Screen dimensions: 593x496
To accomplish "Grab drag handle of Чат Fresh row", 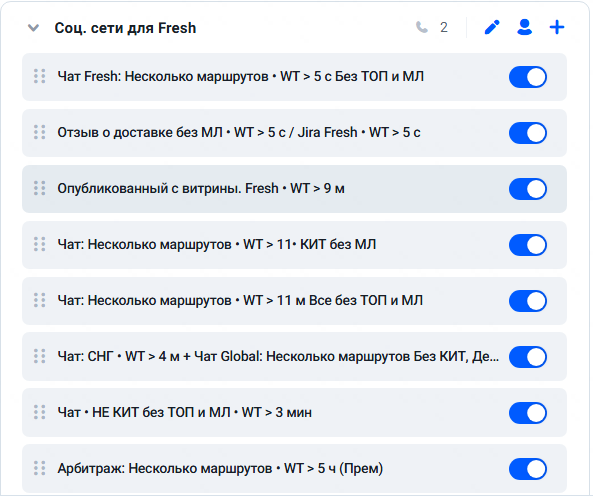I will point(39,76).
